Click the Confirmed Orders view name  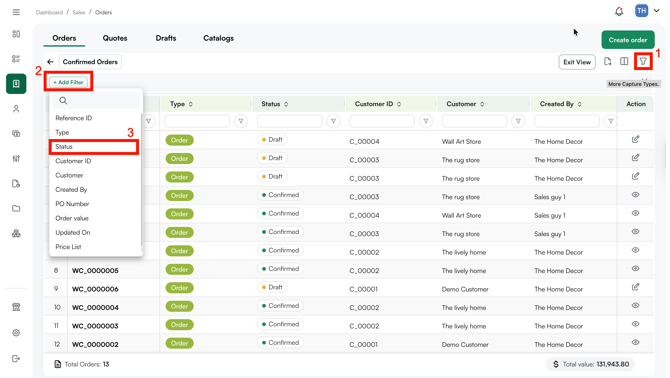point(90,62)
